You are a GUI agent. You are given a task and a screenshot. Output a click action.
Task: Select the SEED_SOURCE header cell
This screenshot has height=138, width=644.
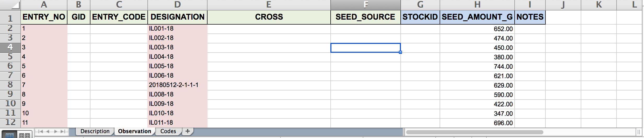366,17
